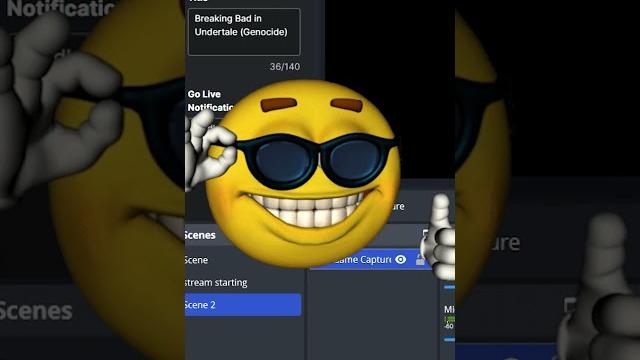This screenshot has width=640, height=360.
Task: Edit the Breaking Bad in Undertale title field
Action: click(244, 31)
